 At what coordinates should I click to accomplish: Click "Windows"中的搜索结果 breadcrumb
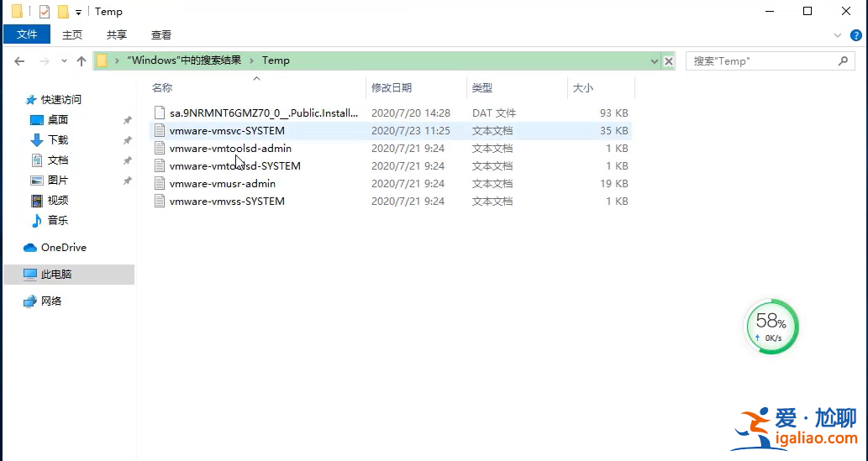[184, 60]
